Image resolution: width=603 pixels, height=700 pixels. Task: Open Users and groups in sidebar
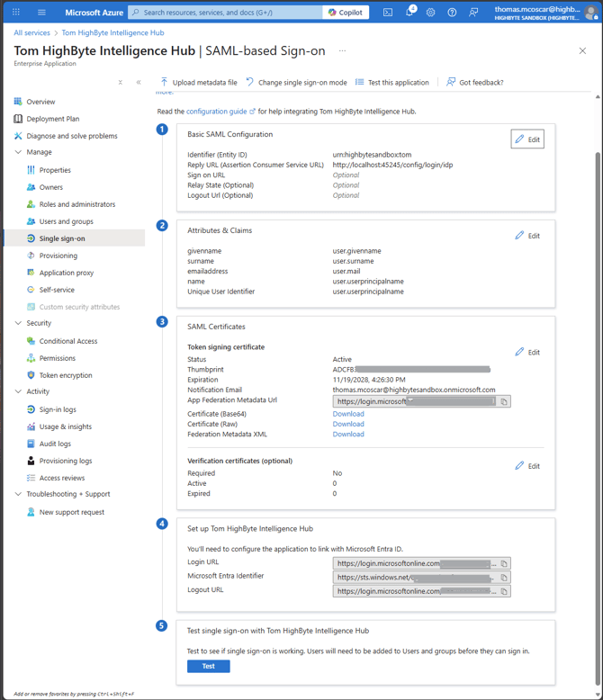click(x=66, y=221)
